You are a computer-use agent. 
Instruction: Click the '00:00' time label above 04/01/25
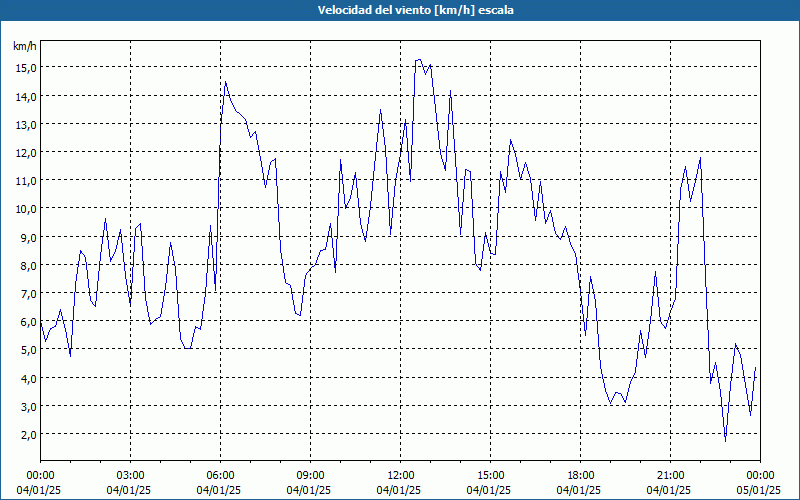(x=40, y=476)
